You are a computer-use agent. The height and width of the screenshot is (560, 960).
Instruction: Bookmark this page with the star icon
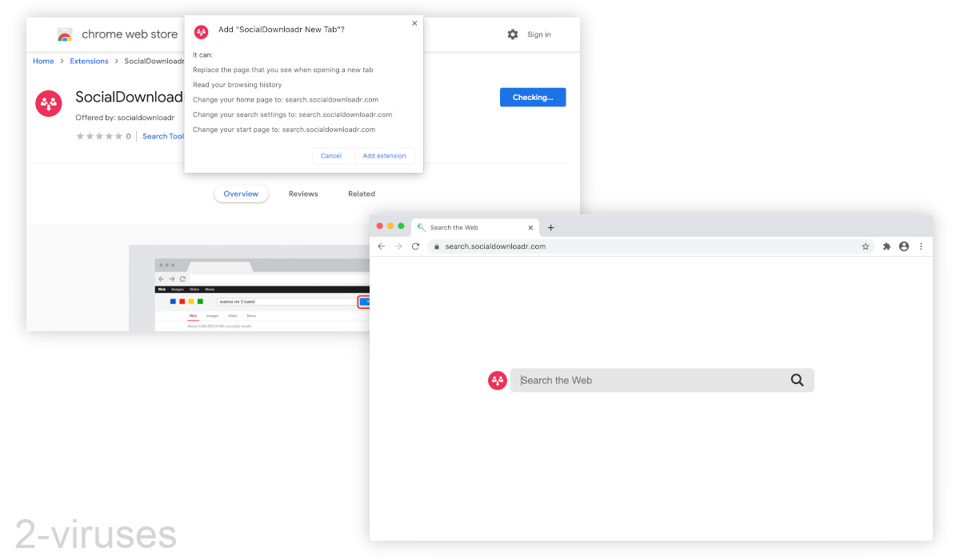click(866, 246)
